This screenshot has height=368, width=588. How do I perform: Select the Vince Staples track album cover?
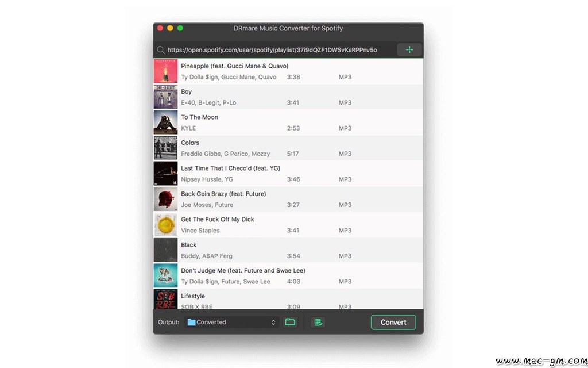pyautogui.click(x=165, y=225)
